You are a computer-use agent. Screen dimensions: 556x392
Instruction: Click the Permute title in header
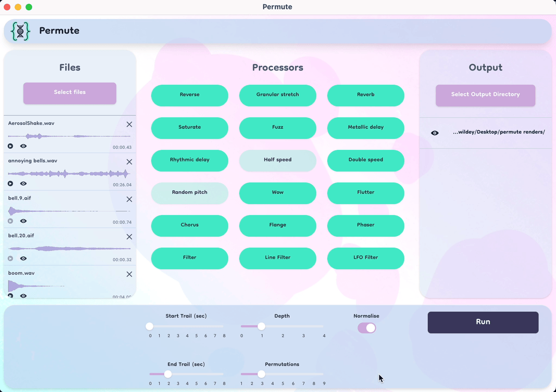(59, 30)
